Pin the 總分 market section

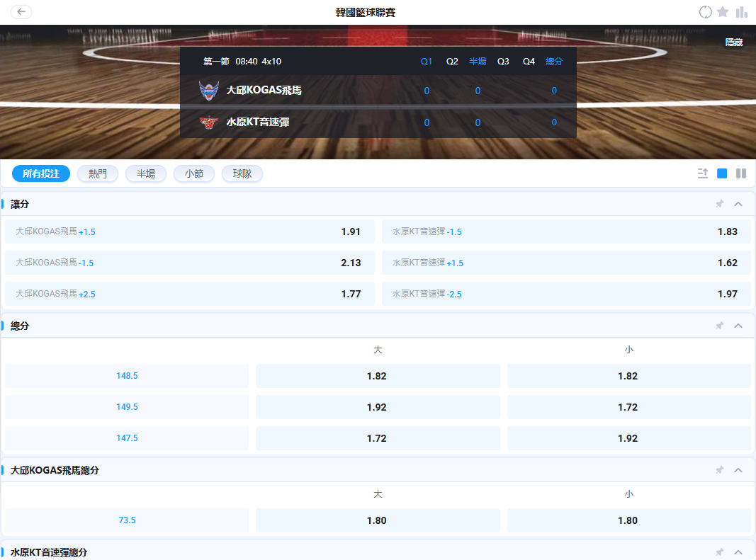[x=719, y=326]
